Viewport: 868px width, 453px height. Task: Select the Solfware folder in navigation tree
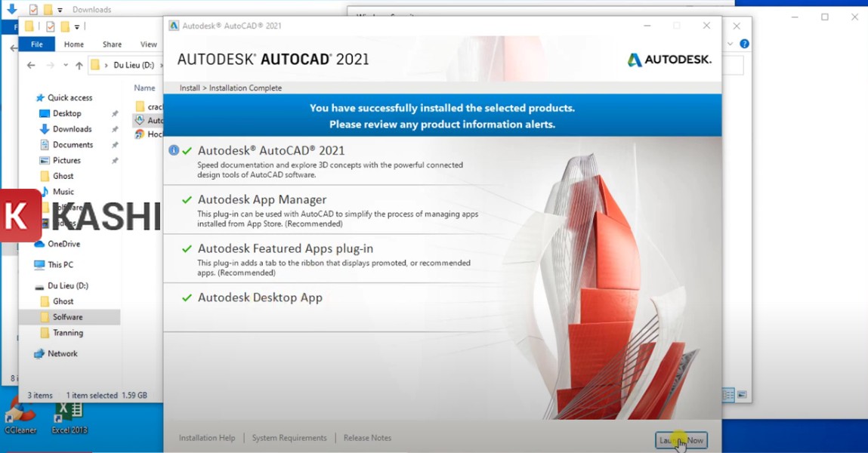[67, 317]
